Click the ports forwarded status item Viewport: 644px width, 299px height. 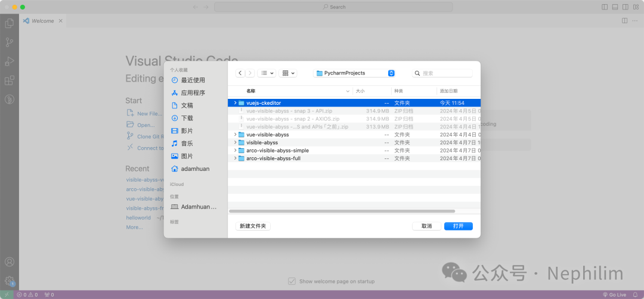click(49, 294)
